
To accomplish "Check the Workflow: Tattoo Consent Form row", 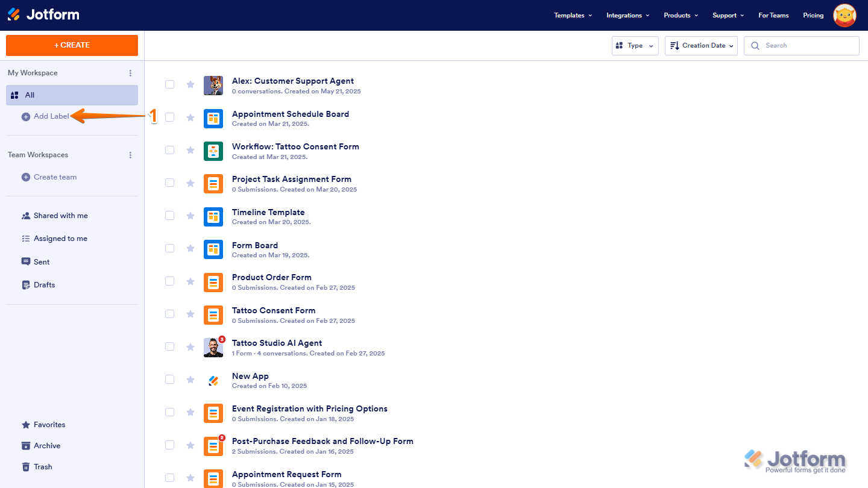I will [x=170, y=150].
